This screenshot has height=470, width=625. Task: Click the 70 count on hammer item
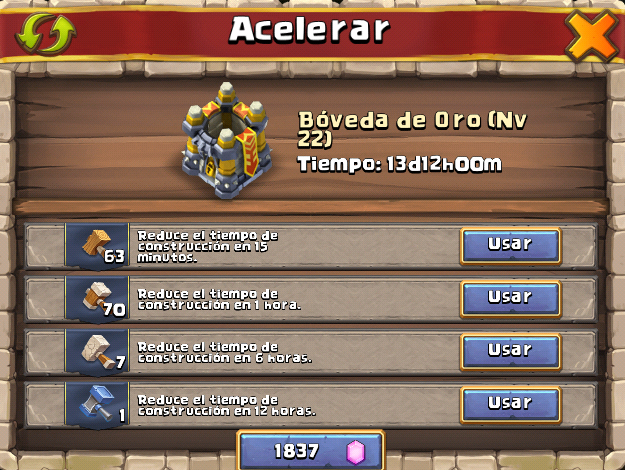click(114, 309)
